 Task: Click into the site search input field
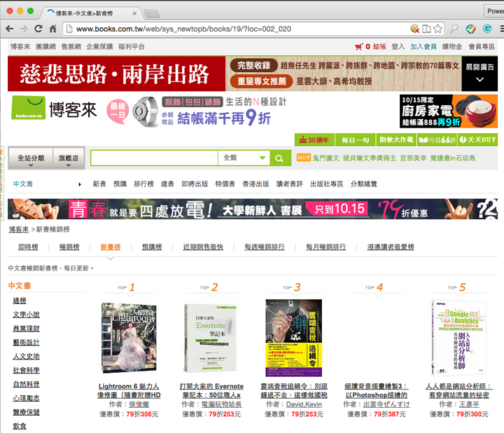point(155,158)
